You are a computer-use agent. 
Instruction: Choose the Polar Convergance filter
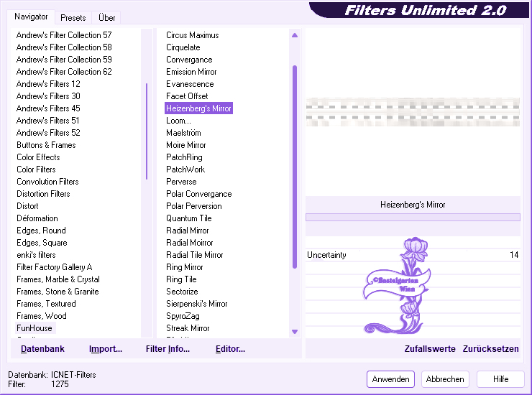click(199, 194)
